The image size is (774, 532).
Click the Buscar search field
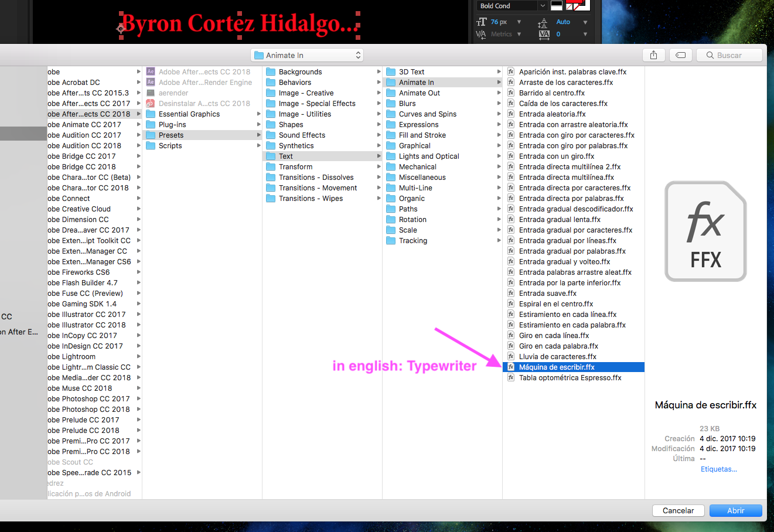(x=729, y=55)
